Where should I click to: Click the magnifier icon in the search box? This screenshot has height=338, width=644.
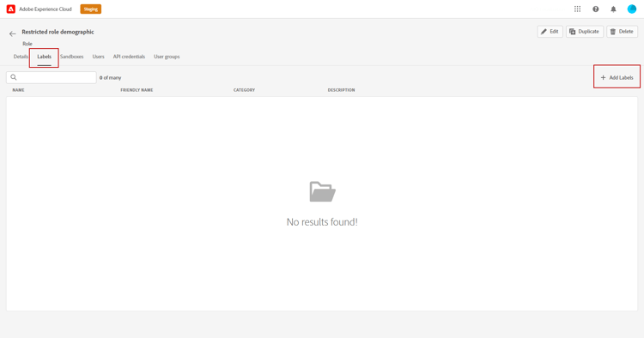point(14,77)
